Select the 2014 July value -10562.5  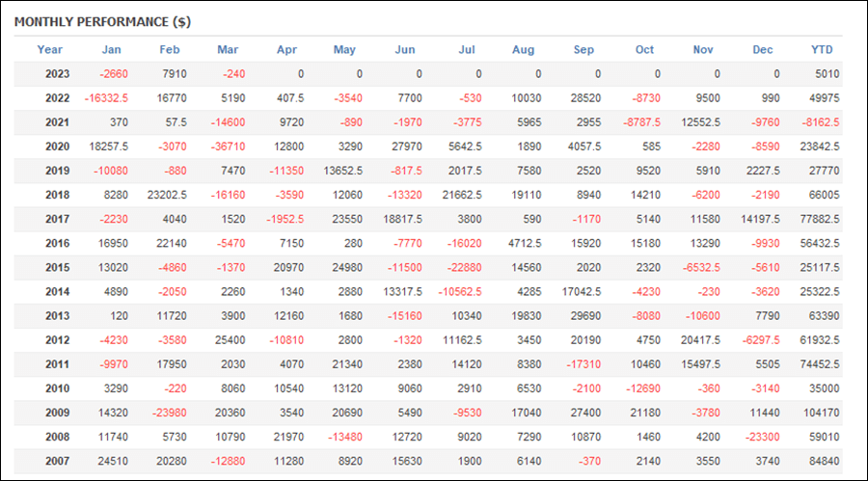tap(460, 292)
